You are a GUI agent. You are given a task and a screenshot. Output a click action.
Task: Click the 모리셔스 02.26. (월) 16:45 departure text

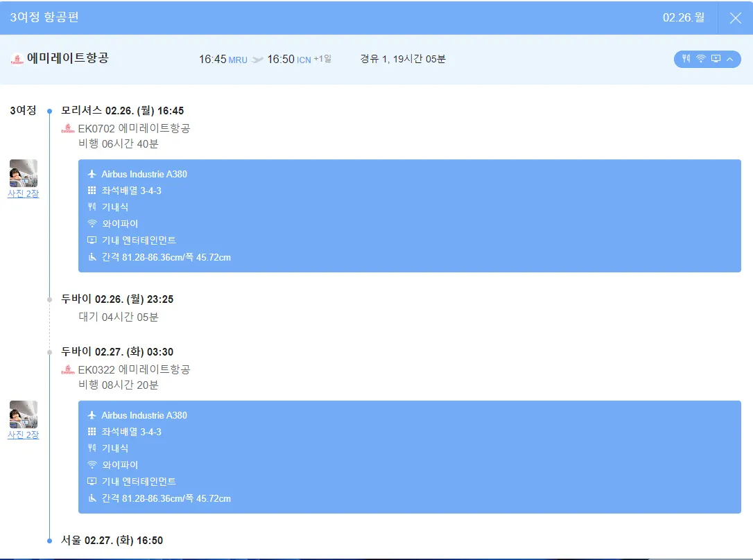click(123, 110)
